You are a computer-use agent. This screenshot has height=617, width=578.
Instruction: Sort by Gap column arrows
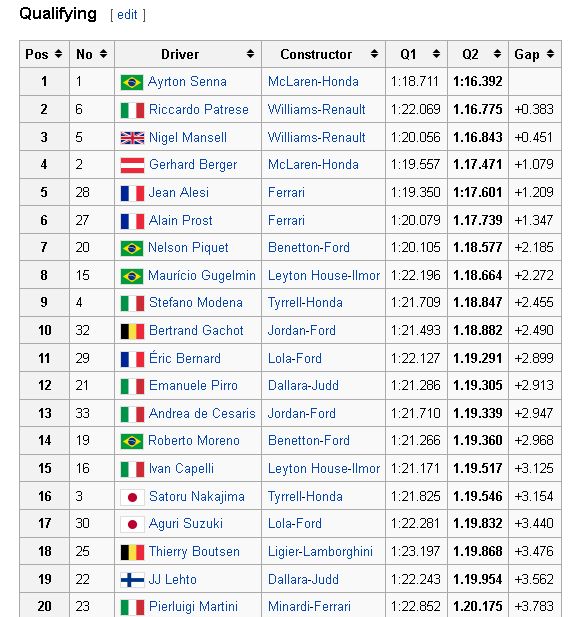[551, 54]
